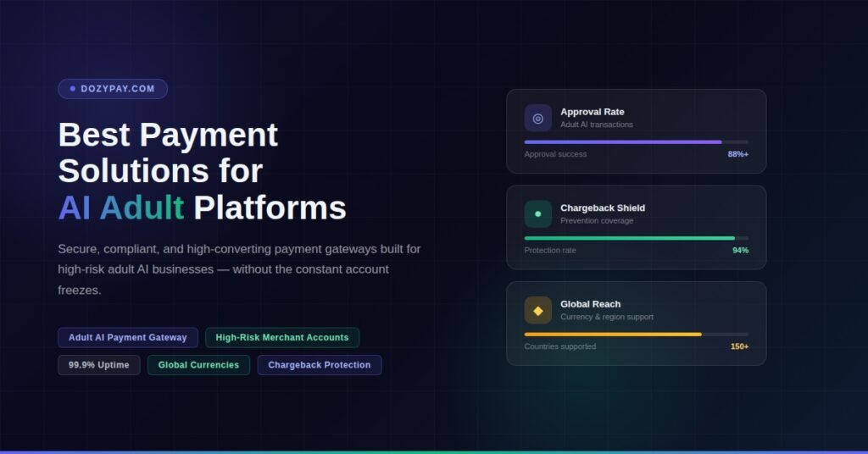Image resolution: width=868 pixels, height=454 pixels.
Task: Click the 'Countries supported' label
Action: point(560,346)
